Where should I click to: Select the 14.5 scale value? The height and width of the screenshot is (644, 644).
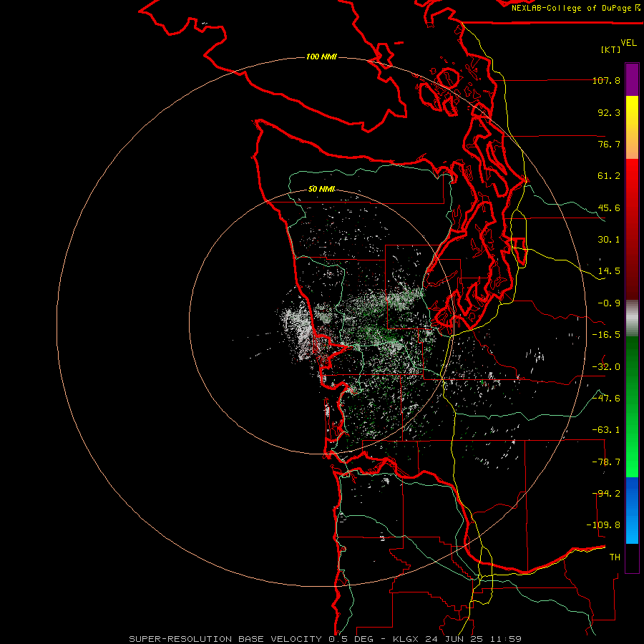tap(609, 271)
